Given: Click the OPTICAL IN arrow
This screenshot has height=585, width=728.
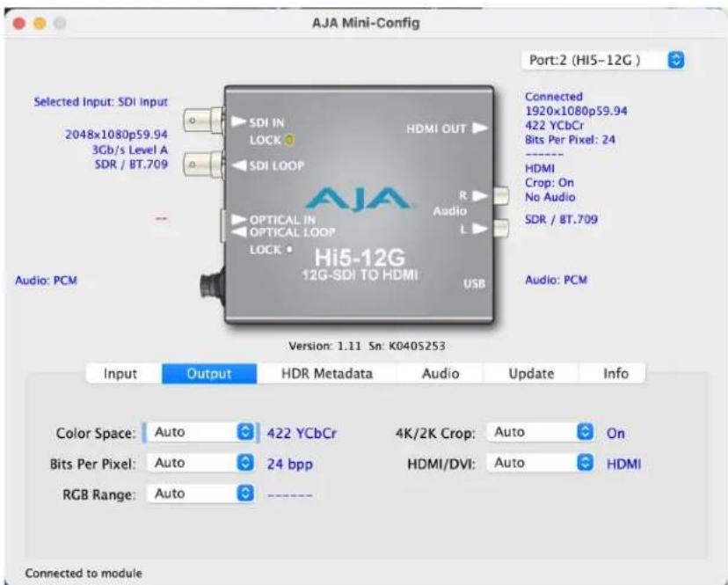Looking at the screenshot, I should [238, 219].
